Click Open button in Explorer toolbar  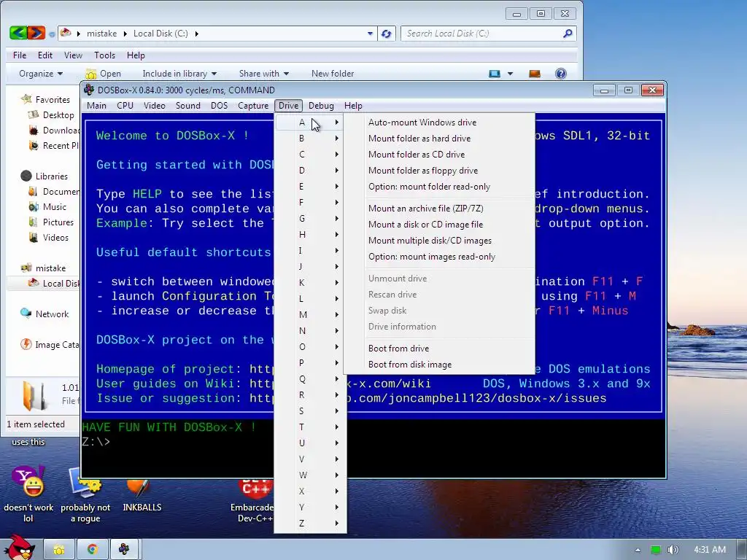click(x=103, y=74)
